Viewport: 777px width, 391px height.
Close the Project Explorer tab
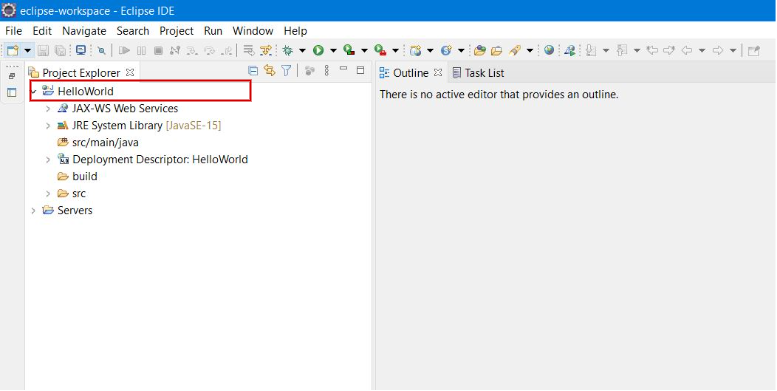pyautogui.click(x=130, y=72)
